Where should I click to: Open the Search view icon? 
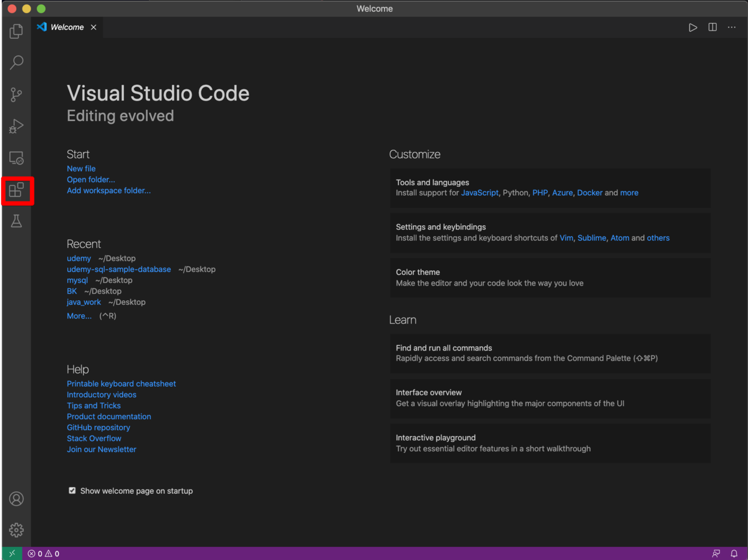(x=16, y=62)
